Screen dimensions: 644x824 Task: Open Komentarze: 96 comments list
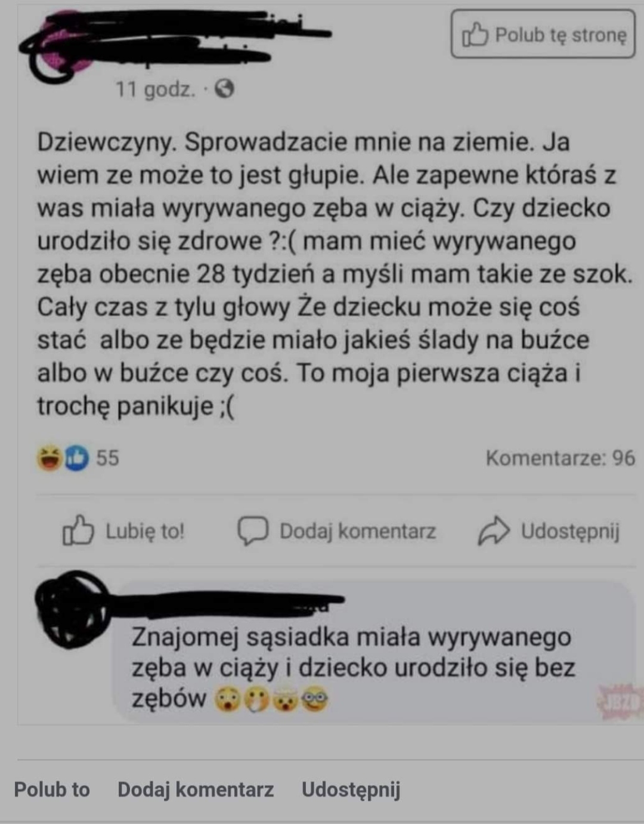(x=561, y=458)
